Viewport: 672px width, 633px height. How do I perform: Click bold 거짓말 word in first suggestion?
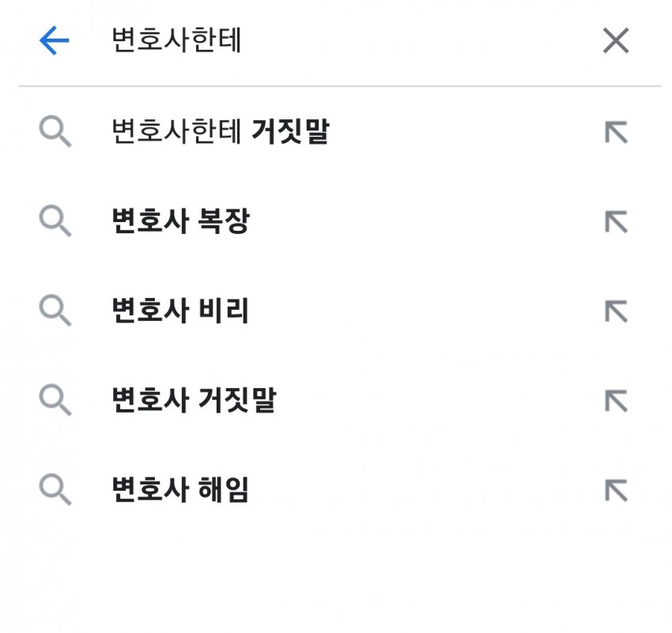[289, 132]
